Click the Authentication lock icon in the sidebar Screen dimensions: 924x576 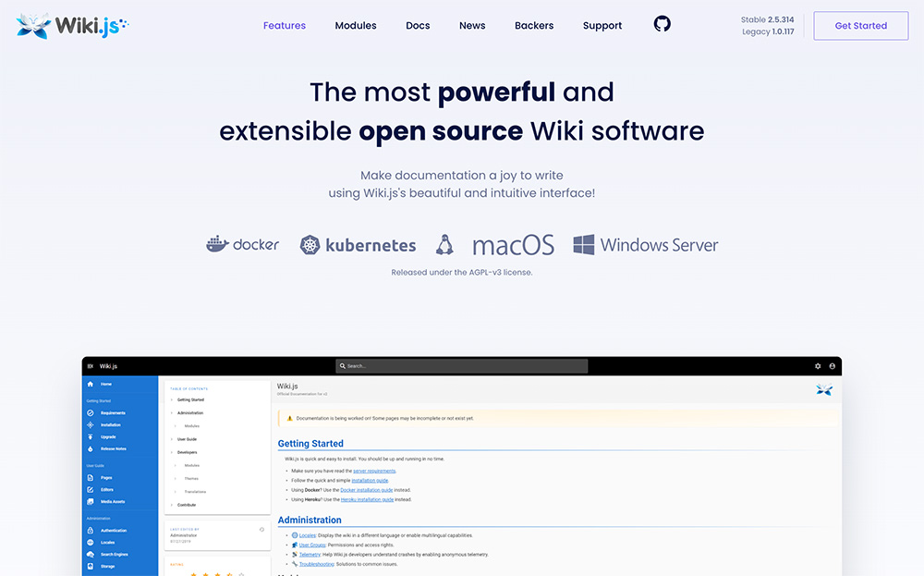click(x=91, y=530)
